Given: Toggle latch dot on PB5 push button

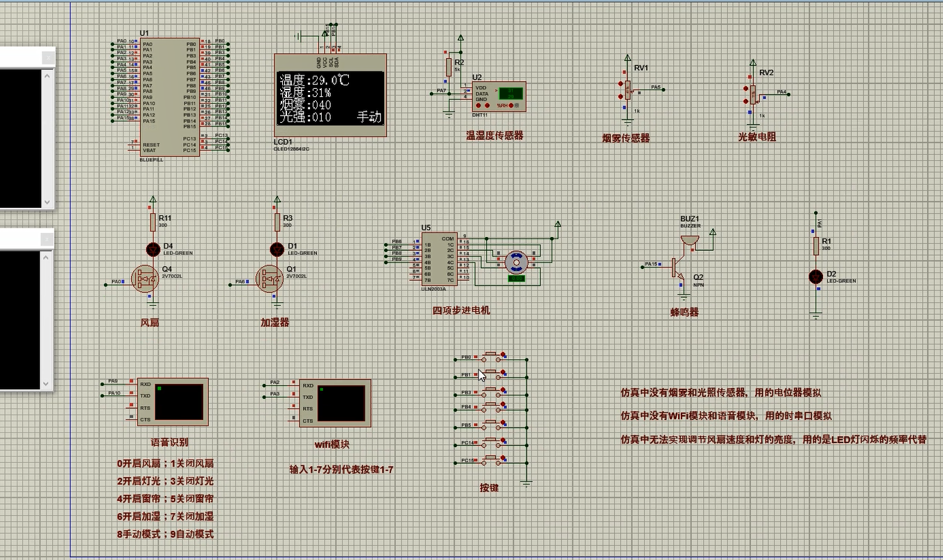Looking at the screenshot, I should click(503, 421).
